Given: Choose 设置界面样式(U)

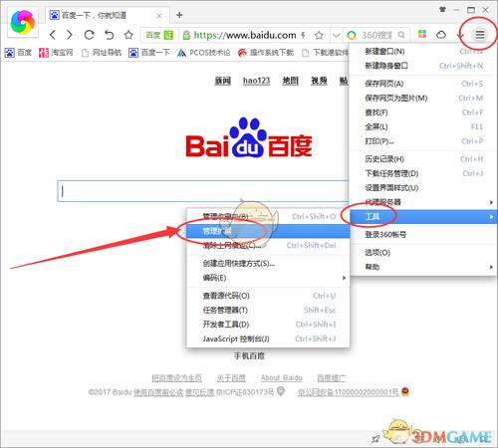Looking at the screenshot, I should (x=423, y=188).
